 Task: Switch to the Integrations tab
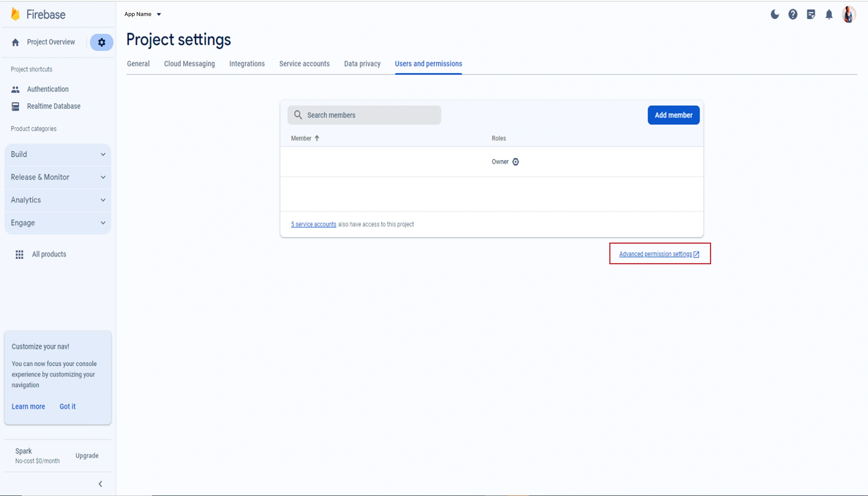pos(247,64)
